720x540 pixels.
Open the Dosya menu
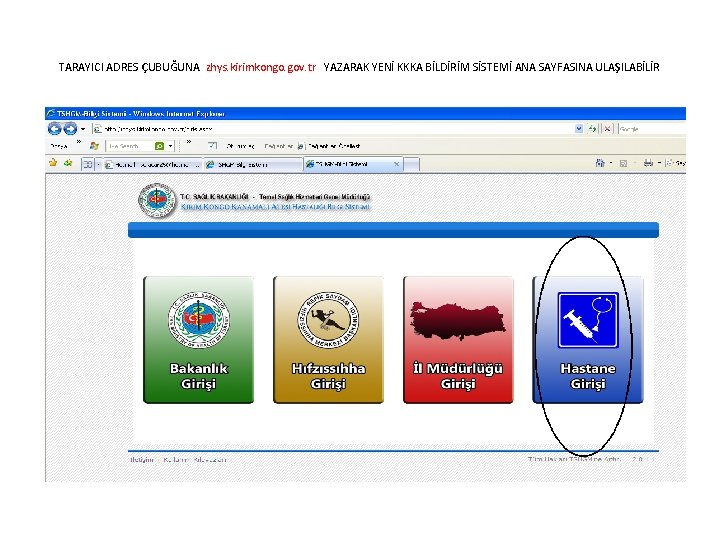(59, 146)
